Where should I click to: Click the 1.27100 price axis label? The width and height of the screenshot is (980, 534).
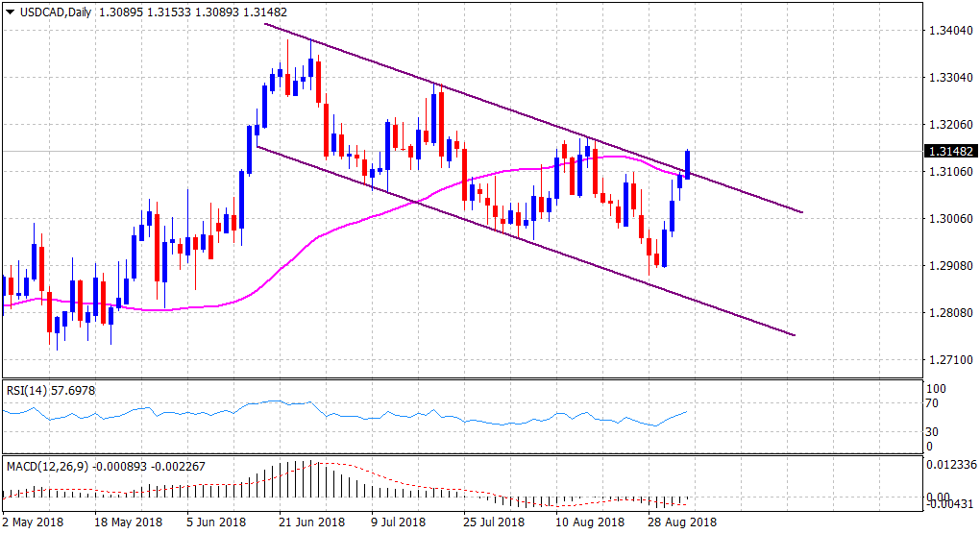coord(948,360)
